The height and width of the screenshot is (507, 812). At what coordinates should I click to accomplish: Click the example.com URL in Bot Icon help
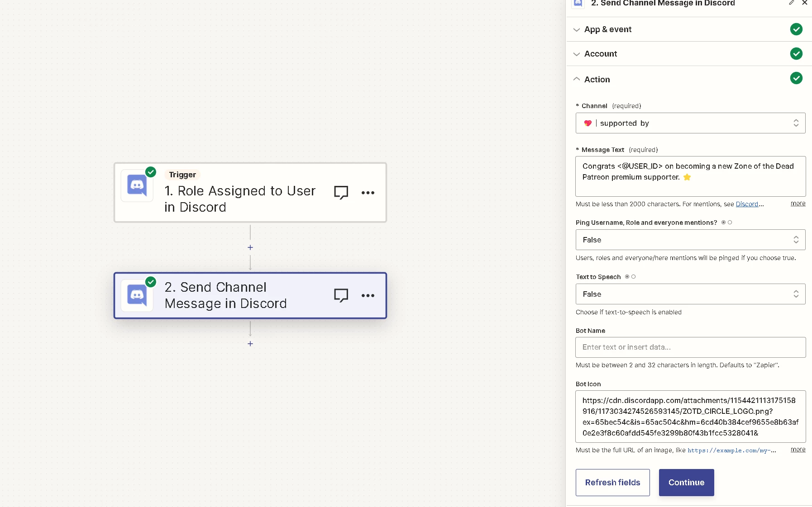731,450
